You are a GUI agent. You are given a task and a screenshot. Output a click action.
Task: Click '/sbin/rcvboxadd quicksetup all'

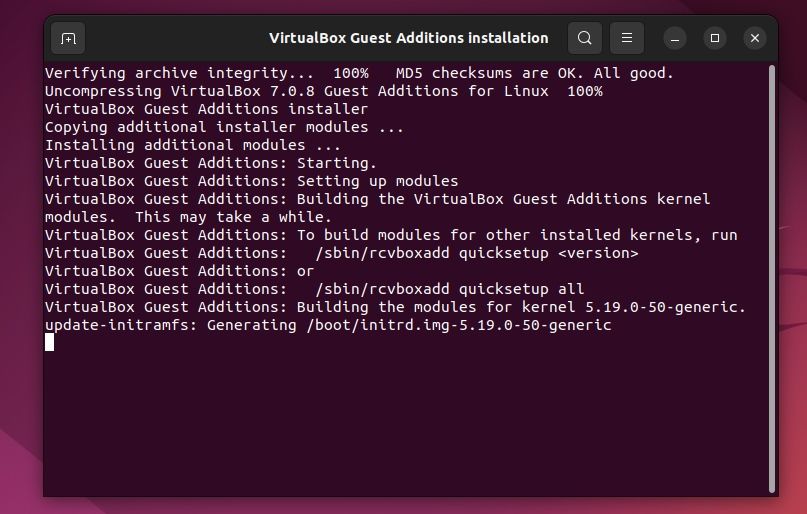pyautogui.click(x=450, y=289)
